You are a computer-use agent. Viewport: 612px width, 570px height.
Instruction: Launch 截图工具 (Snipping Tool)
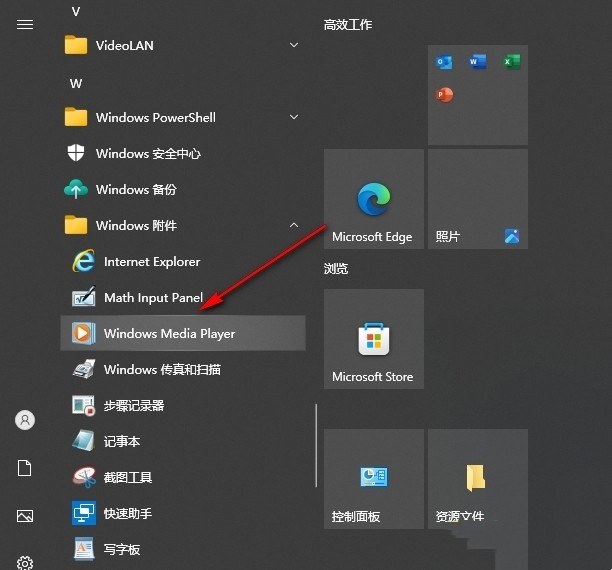pyautogui.click(x=127, y=477)
